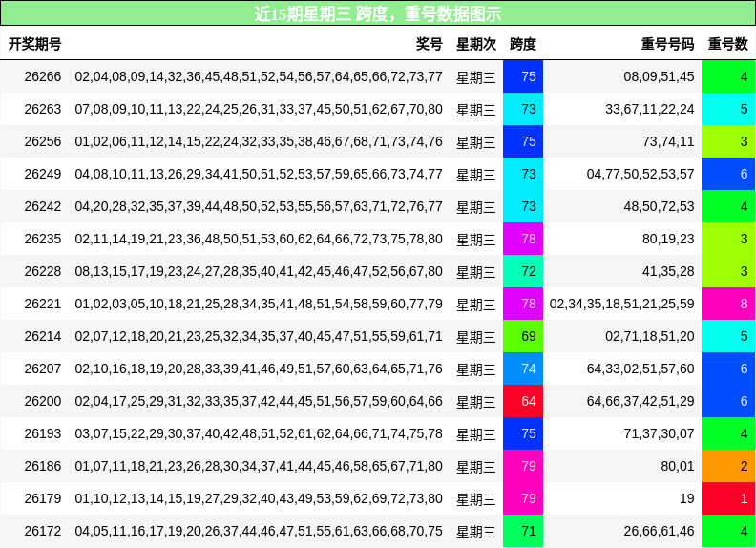Select issue number 26235

pyautogui.click(x=43, y=239)
